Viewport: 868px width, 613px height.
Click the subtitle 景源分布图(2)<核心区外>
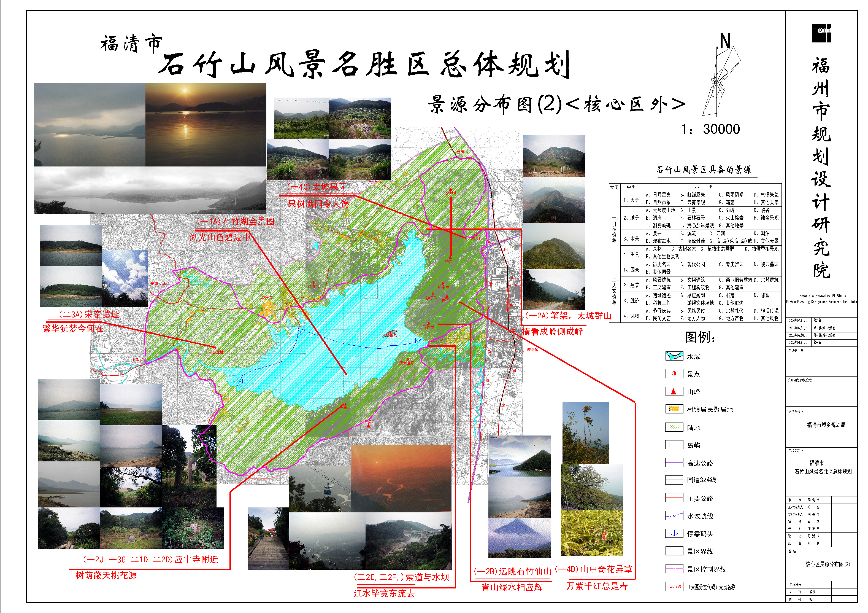coord(557,104)
